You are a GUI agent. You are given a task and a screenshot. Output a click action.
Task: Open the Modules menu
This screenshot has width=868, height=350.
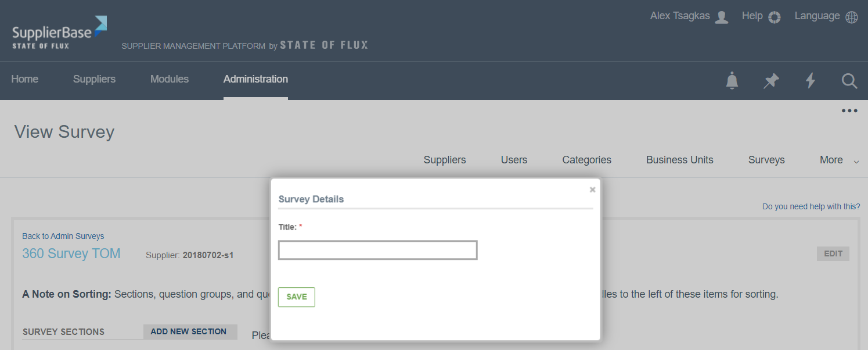tap(169, 79)
